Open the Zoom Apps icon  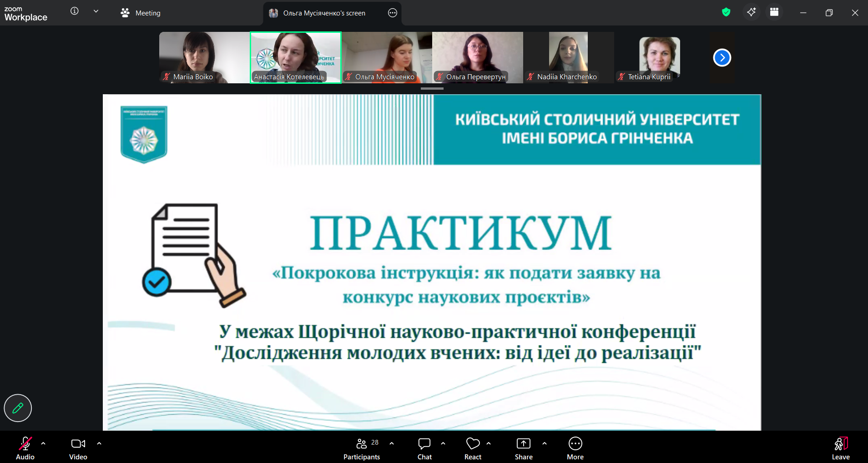[x=774, y=12]
